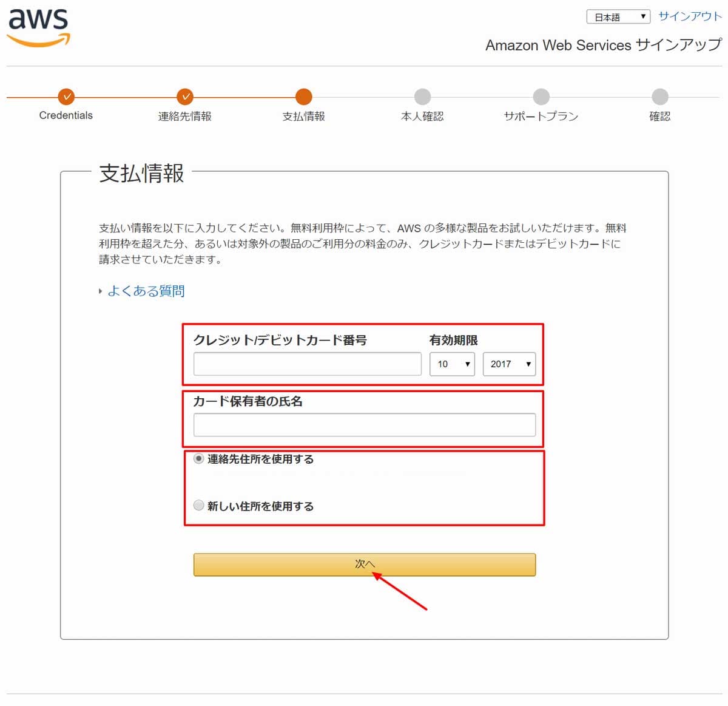Click the サポートプラン progress circle

[x=541, y=97]
